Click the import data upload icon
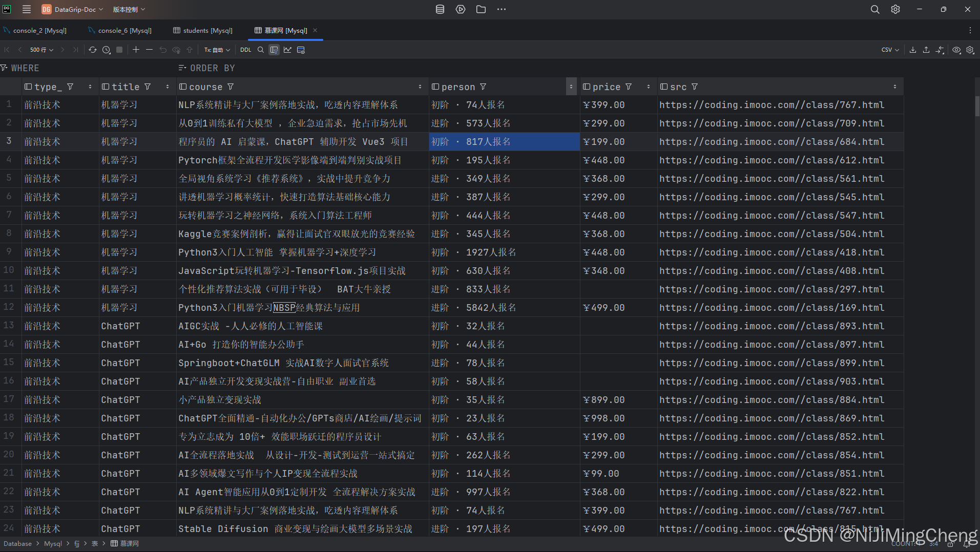 pos(926,50)
